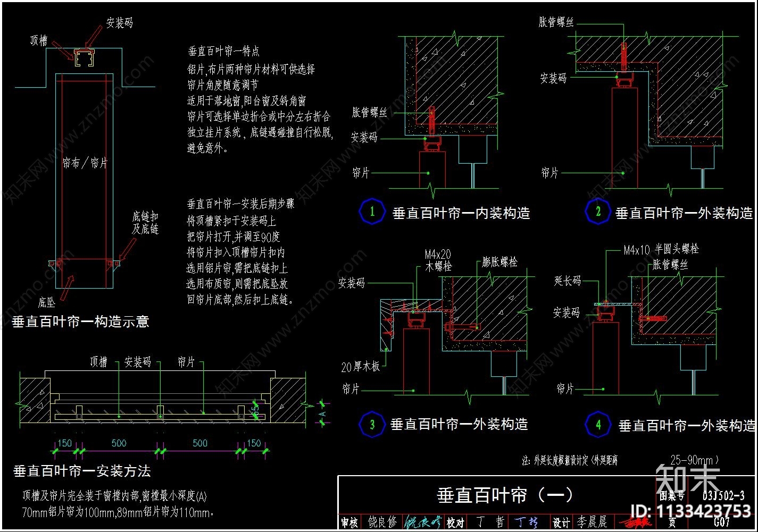Click '帘片' label in the installation plan
This screenshot has width=758, height=532.
(186, 362)
